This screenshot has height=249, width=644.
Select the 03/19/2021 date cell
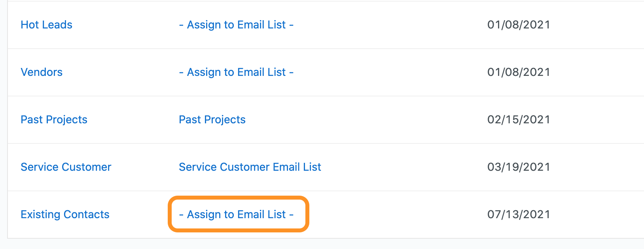tap(519, 167)
